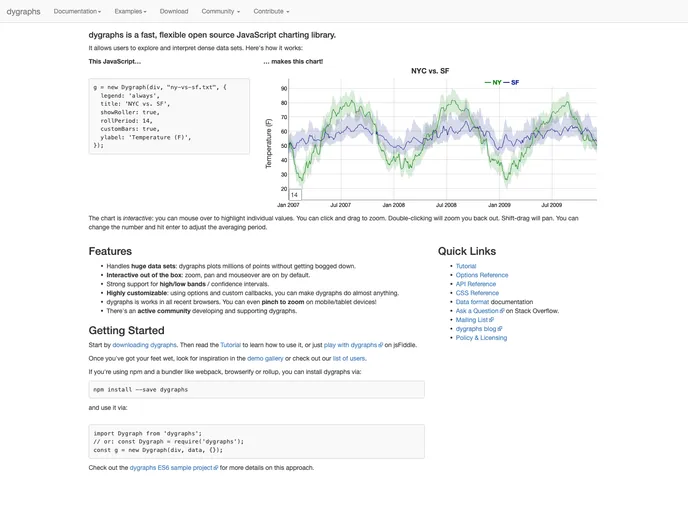Screen dimensions: 688x512
Task: Click external icon after ES6 sample project
Action: coord(215,468)
